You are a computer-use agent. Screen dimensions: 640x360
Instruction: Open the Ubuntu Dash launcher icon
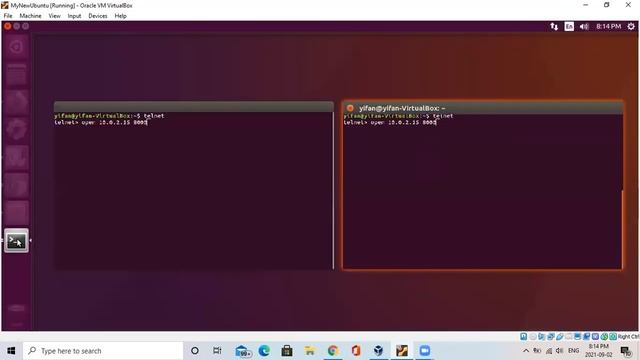pos(16,47)
